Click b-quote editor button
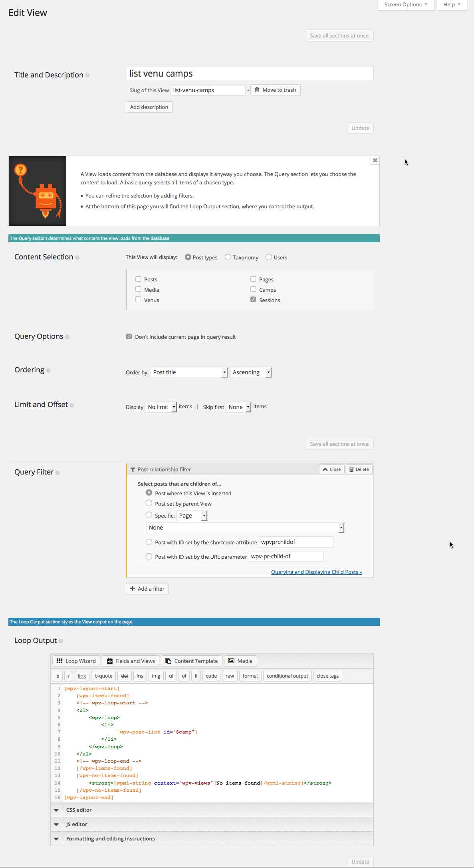Image resolution: width=474 pixels, height=868 pixels. click(103, 676)
